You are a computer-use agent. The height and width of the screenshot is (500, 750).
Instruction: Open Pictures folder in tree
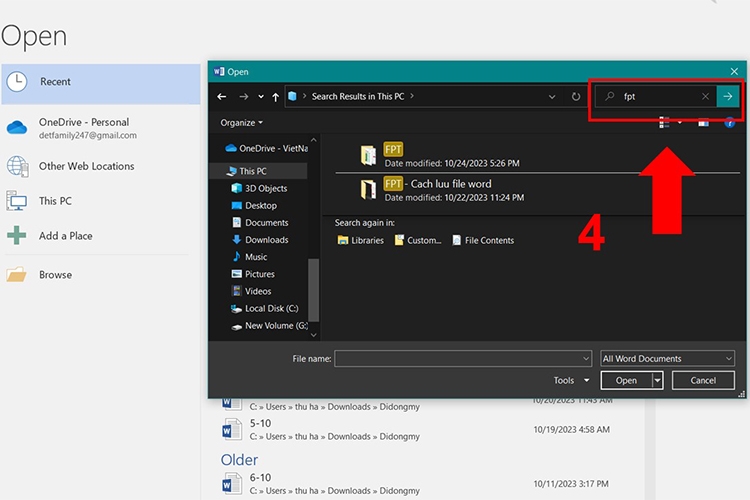tap(253, 274)
